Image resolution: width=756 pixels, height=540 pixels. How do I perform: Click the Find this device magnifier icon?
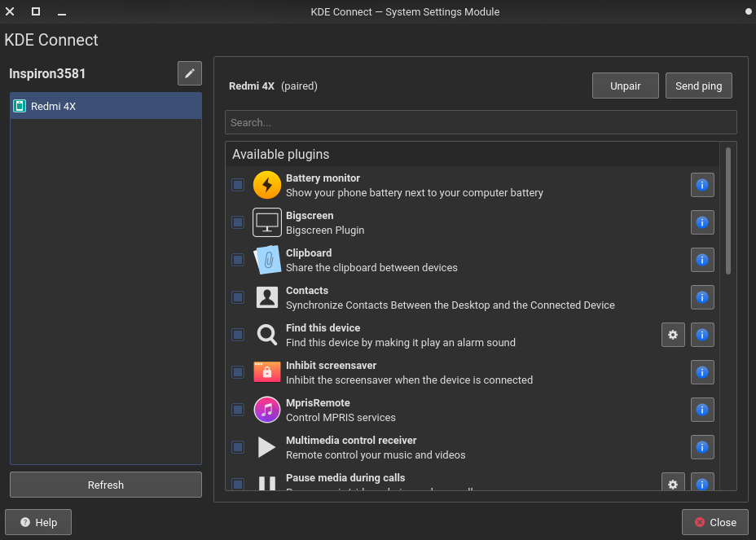(x=267, y=335)
